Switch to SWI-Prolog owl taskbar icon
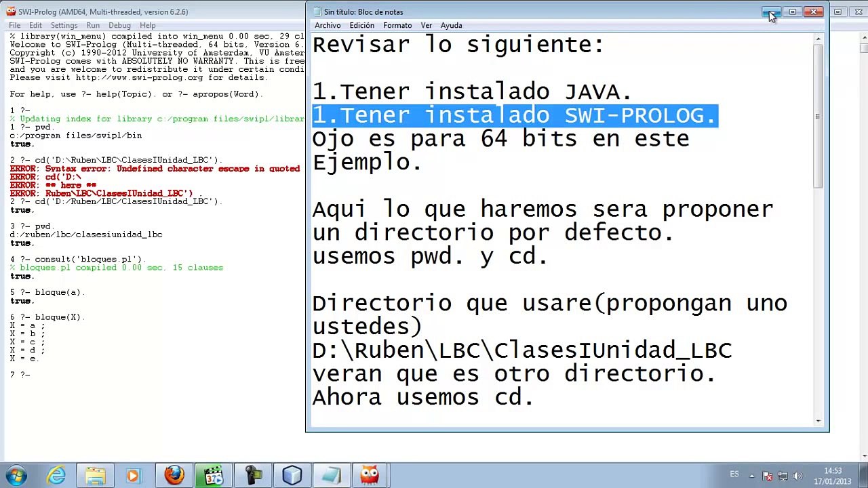 coord(370,476)
